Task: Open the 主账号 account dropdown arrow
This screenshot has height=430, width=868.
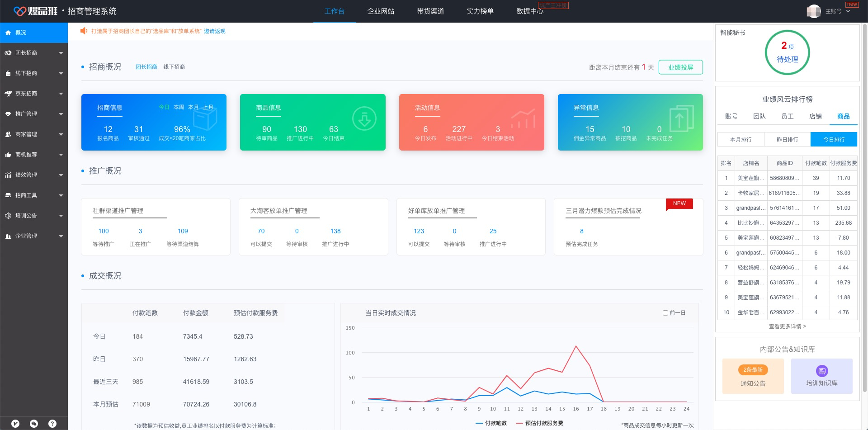Action: point(848,11)
